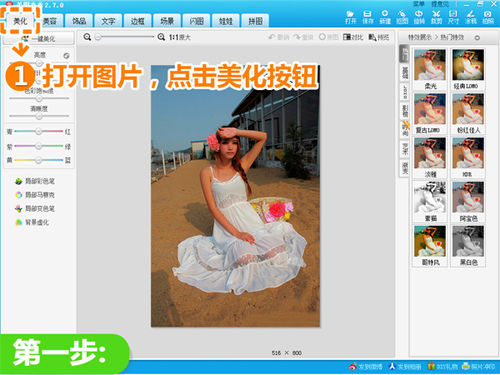Image resolution: width=500 pixels, height=375 pixels.
Task: Switch to the 饰品 tab
Action: pos(79,21)
